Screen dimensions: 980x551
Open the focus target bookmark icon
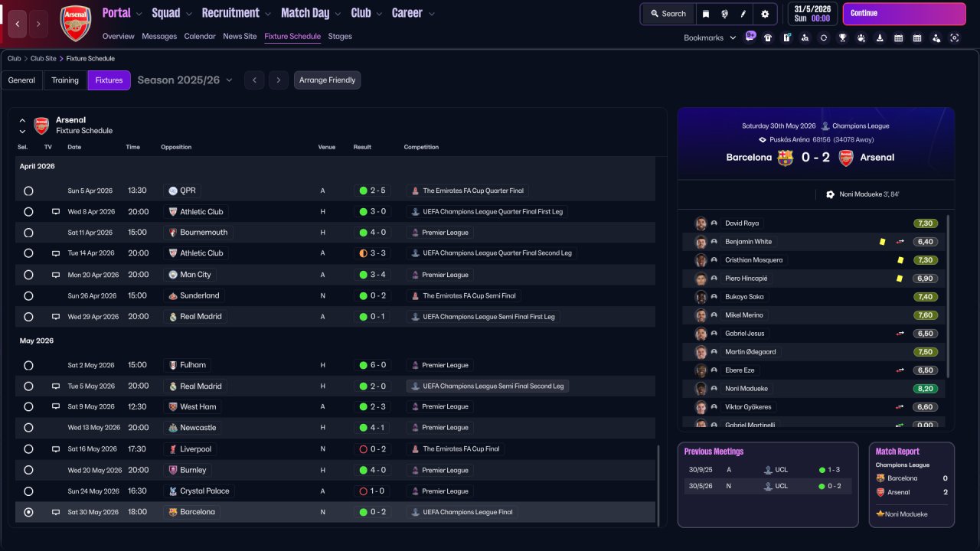[954, 37]
